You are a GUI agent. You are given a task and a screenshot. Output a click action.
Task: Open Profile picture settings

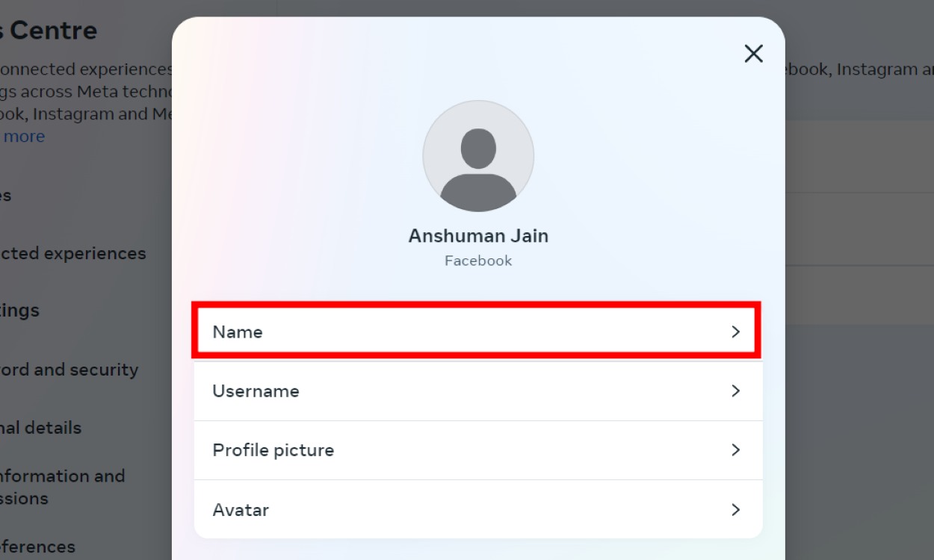pyautogui.click(x=478, y=450)
